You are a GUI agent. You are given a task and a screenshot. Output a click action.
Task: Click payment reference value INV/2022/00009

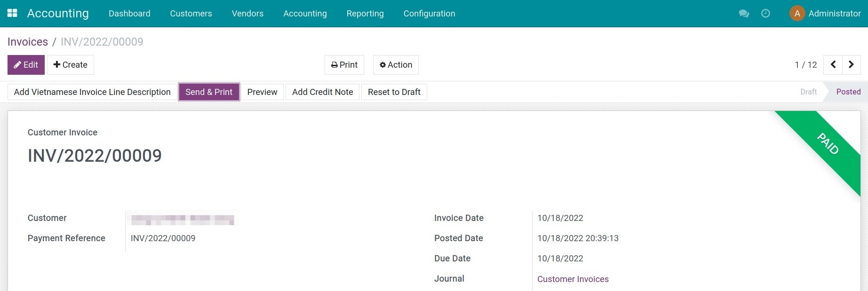163,238
